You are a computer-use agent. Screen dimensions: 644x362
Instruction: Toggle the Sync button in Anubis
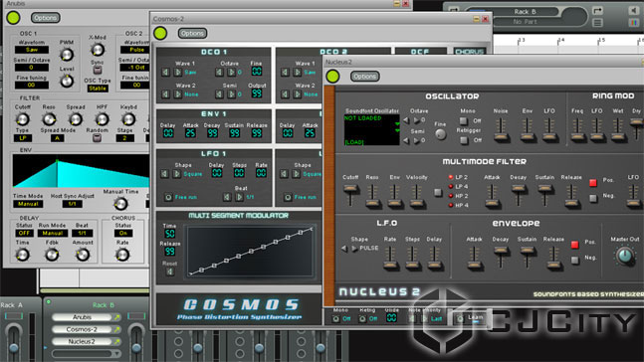point(98,71)
